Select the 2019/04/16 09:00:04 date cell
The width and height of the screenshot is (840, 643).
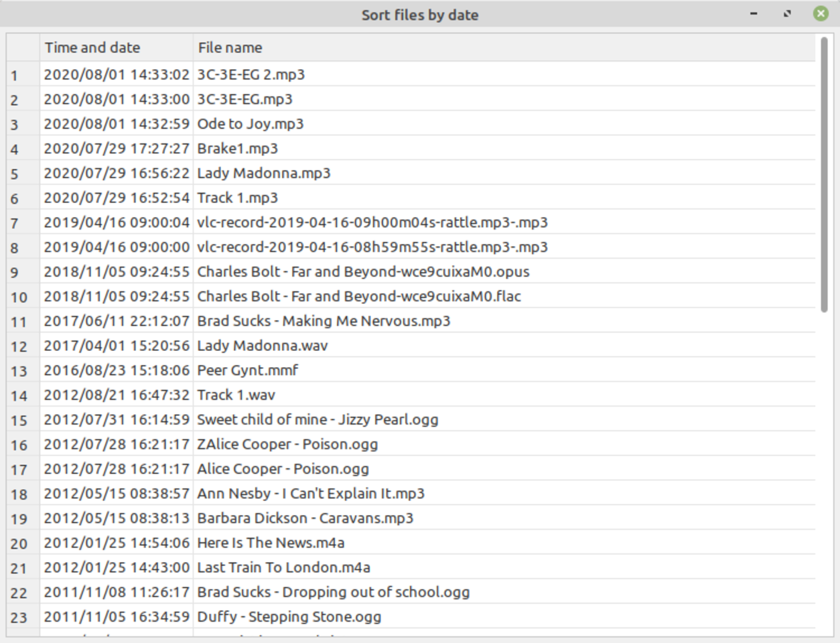pyautogui.click(x=117, y=222)
